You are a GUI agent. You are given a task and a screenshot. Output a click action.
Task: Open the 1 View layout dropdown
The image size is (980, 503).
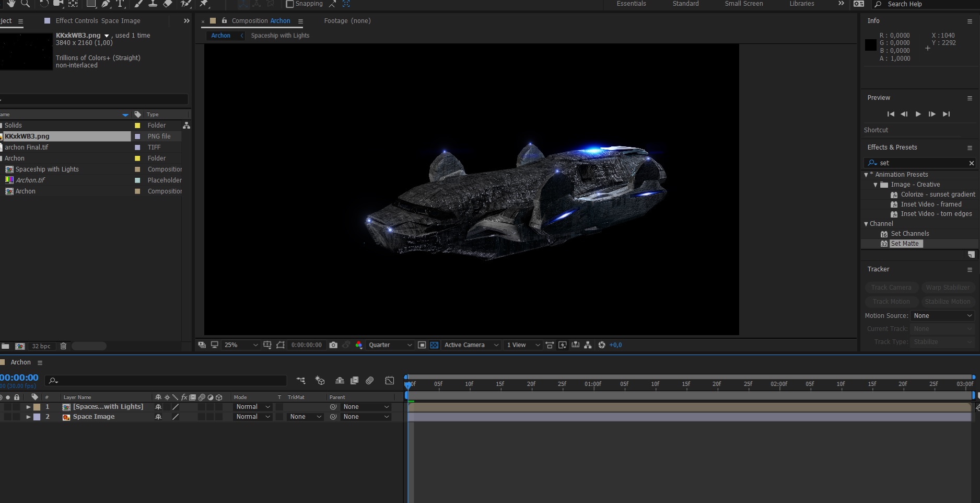point(523,345)
